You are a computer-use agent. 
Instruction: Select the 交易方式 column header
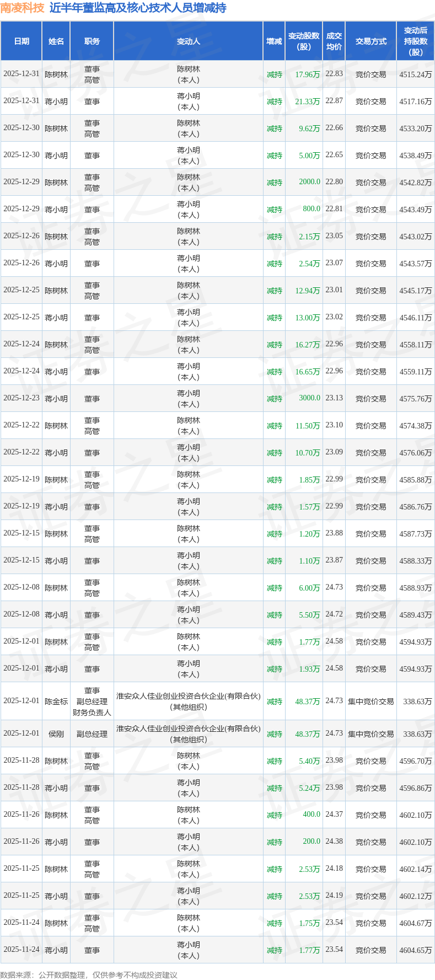[371, 41]
